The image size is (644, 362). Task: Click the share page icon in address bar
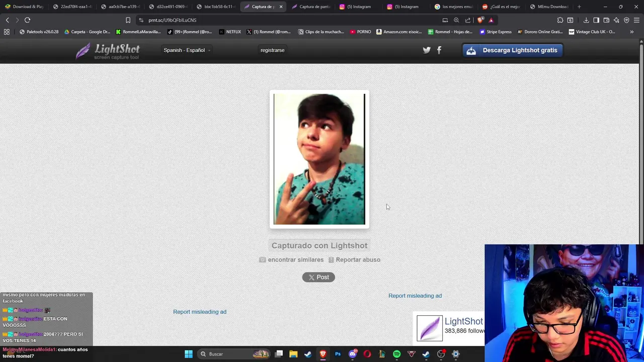click(468, 20)
